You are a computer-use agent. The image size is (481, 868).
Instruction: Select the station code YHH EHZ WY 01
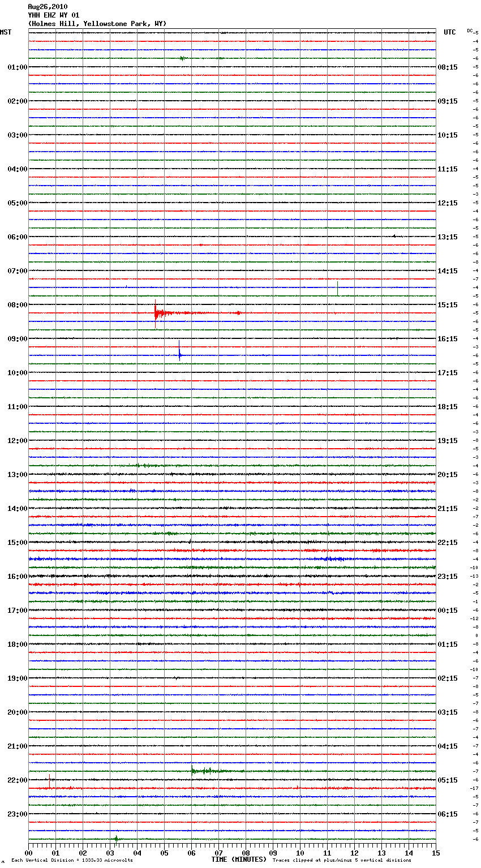pos(54,15)
